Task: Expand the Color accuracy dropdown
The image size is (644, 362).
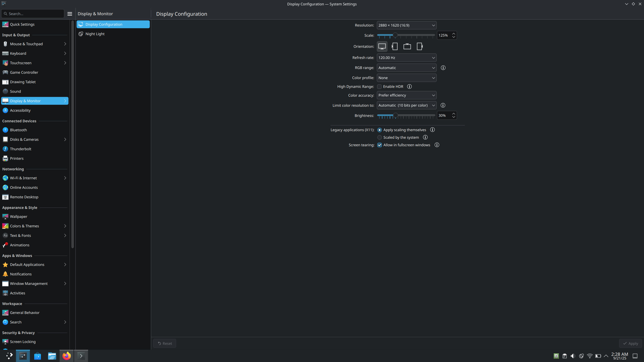Action: coord(406,95)
